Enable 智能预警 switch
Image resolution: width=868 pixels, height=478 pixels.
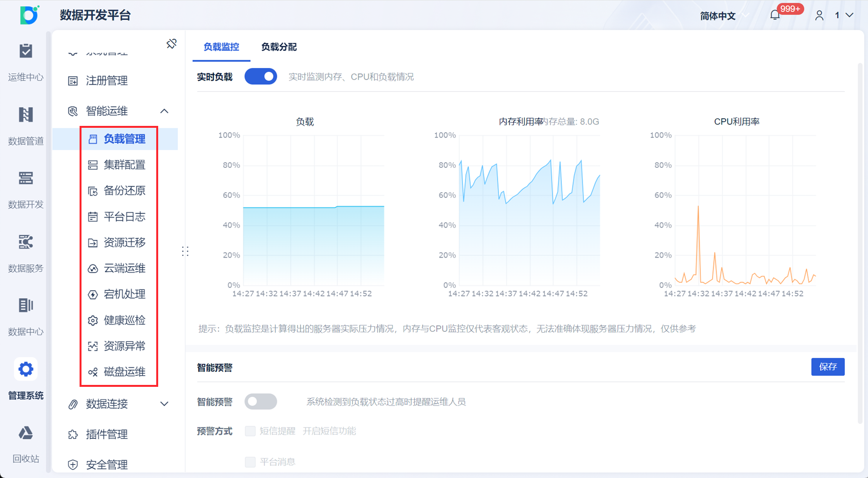261,401
